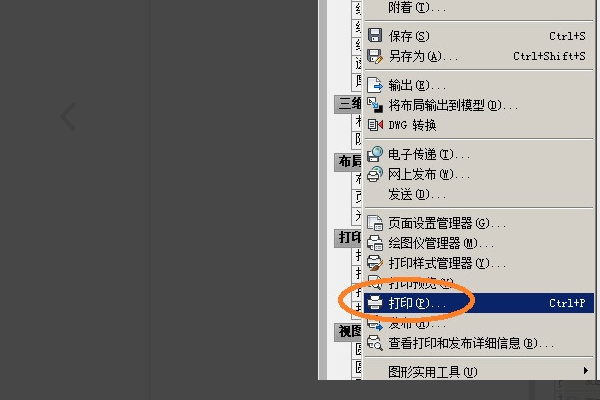Click the 查看打印和发布详细信息 icon
This screenshot has height=400, width=600.
coord(375,343)
